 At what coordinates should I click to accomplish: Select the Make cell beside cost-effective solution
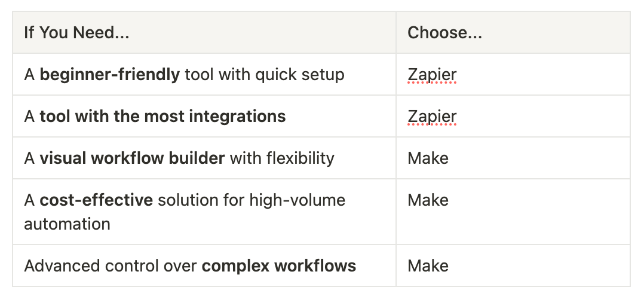[513, 212]
